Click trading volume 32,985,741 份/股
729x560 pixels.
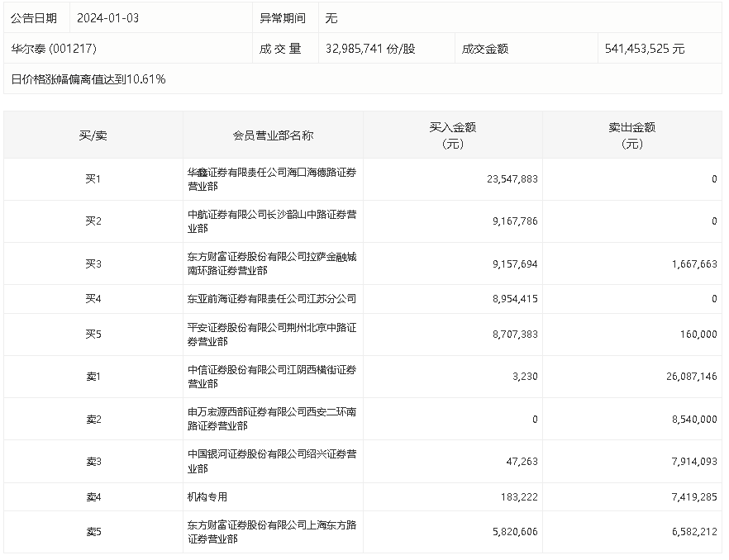[370, 49]
